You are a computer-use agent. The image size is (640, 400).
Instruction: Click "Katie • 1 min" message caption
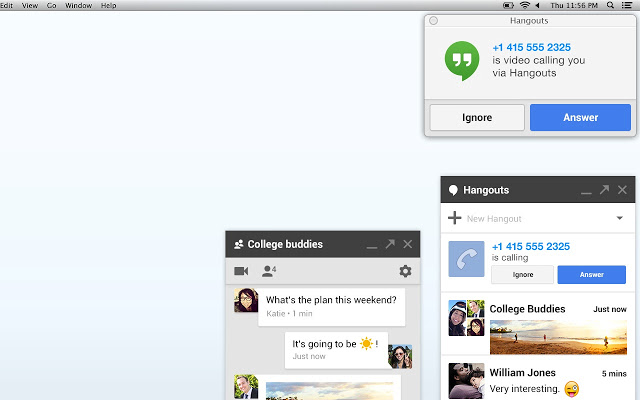tap(289, 313)
